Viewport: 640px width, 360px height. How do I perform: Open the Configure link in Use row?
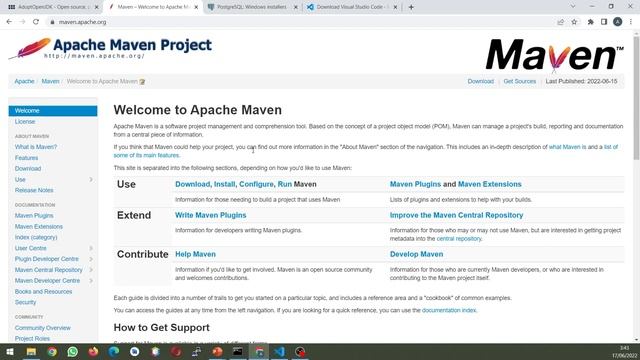pyautogui.click(x=256, y=184)
